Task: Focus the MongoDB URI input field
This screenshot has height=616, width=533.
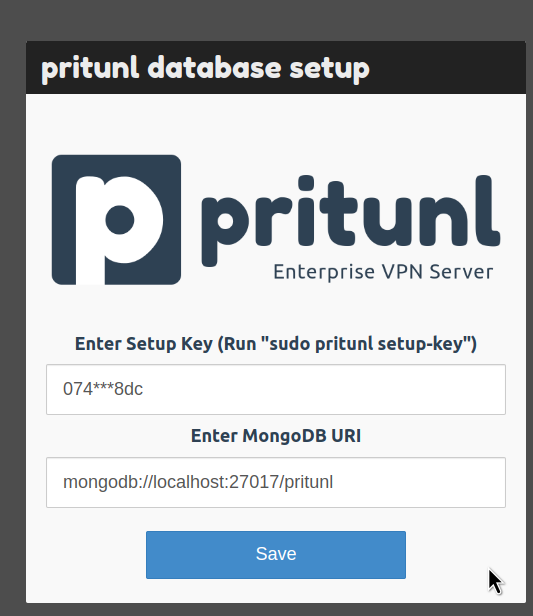Action: coord(276,482)
